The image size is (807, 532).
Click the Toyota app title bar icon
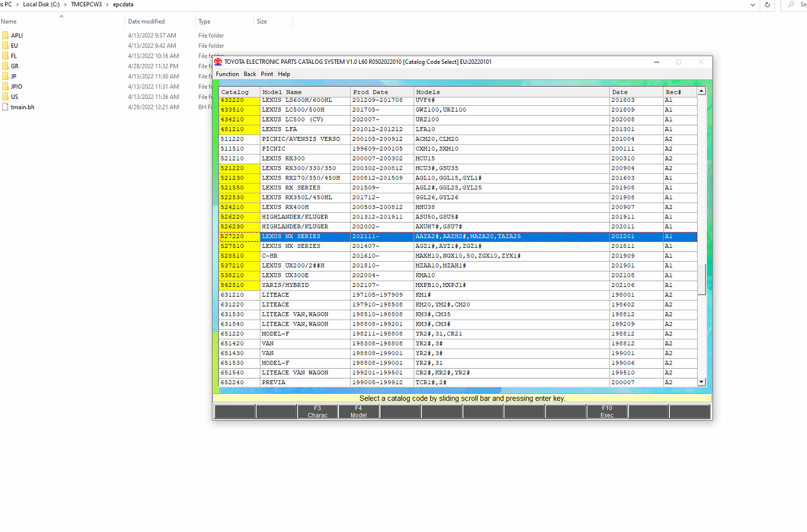218,62
